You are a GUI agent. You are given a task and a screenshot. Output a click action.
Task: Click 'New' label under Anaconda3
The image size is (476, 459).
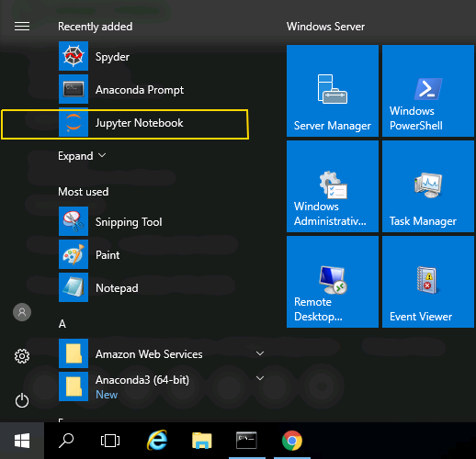click(x=107, y=395)
